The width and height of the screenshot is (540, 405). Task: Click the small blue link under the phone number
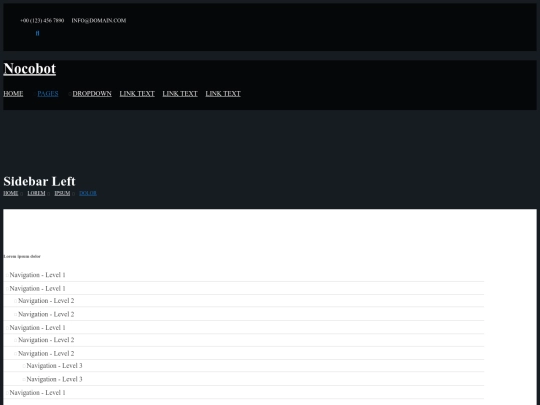[38, 33]
